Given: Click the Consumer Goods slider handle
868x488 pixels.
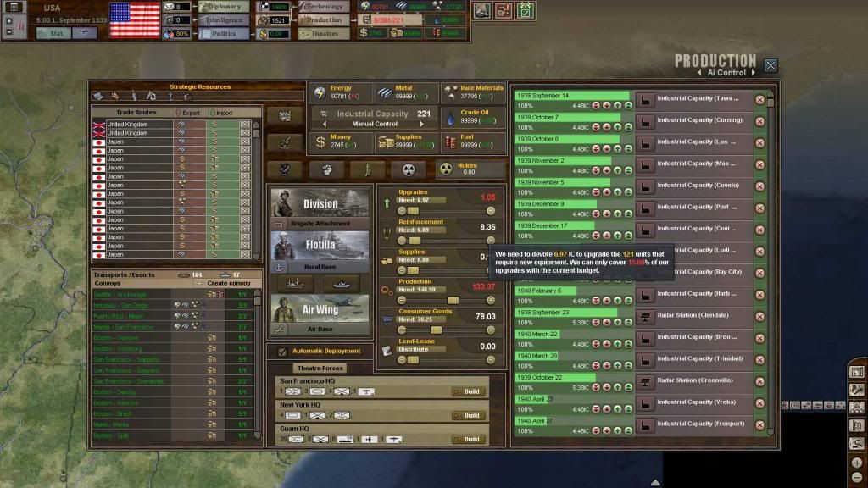Looking at the screenshot, I should (437, 330).
